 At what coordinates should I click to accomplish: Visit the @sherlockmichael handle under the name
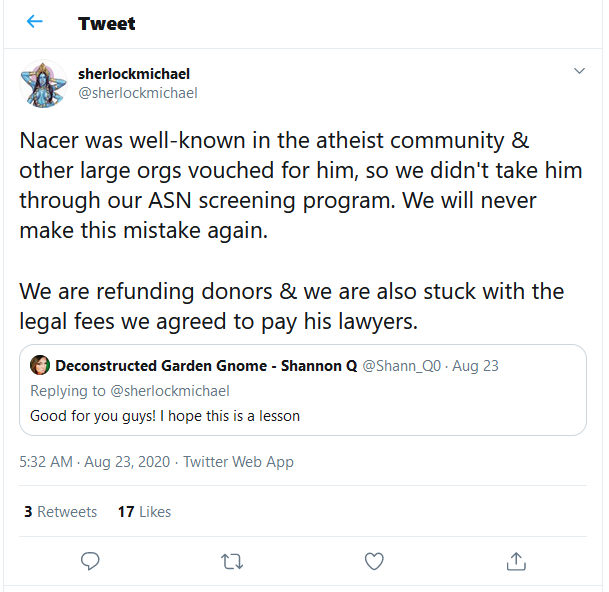[138, 93]
